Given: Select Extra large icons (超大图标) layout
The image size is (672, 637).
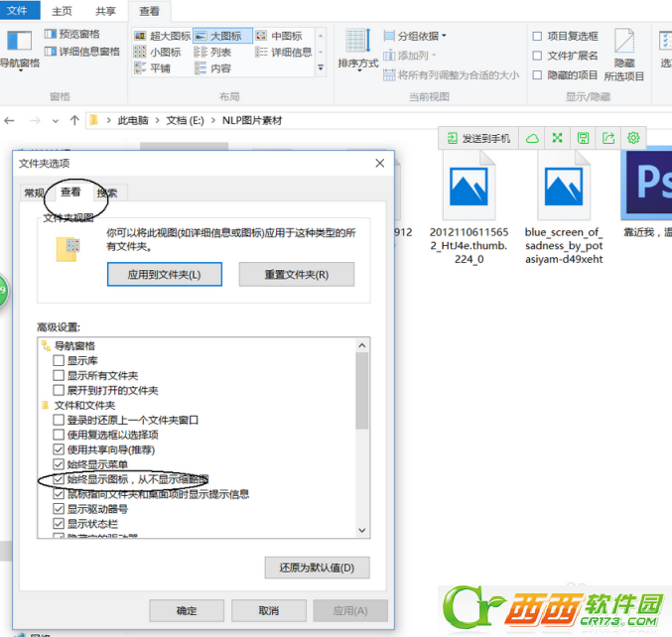Looking at the screenshot, I should 162,36.
